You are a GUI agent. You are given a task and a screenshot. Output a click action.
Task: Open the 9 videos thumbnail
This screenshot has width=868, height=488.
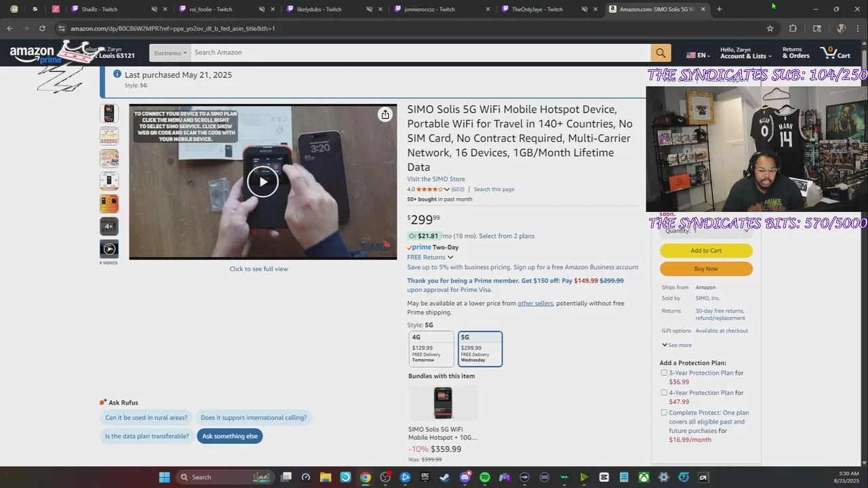pos(109,249)
